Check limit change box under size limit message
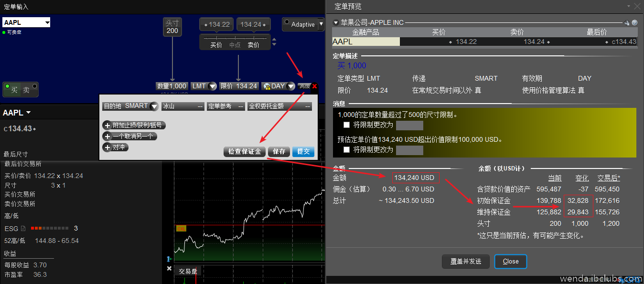Screen dimensions: 644x284 pyautogui.click(x=347, y=125)
